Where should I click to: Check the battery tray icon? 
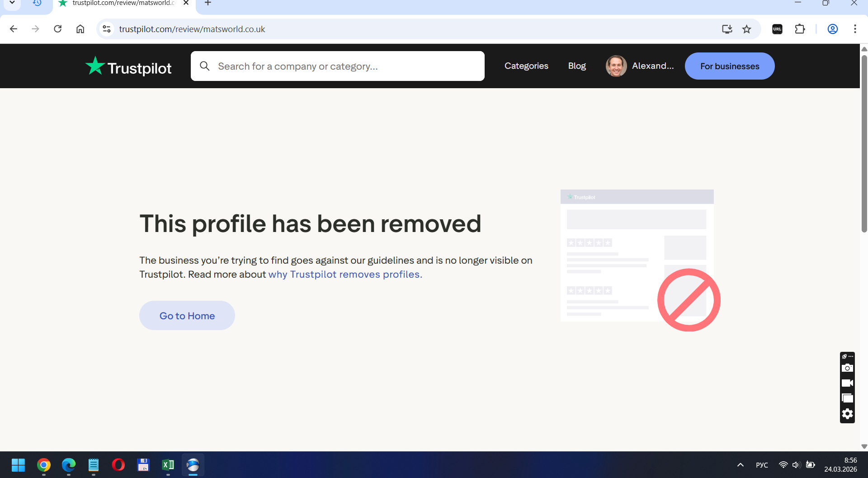pos(811,465)
